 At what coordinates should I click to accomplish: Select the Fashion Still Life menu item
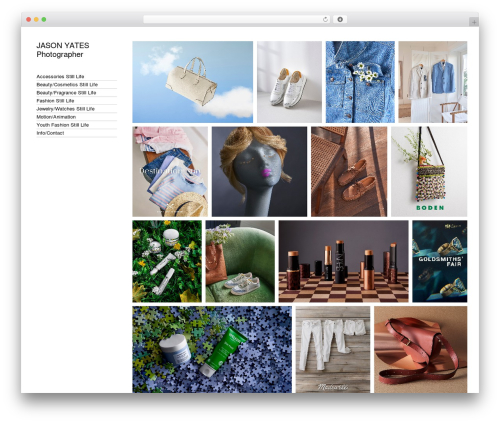point(55,101)
